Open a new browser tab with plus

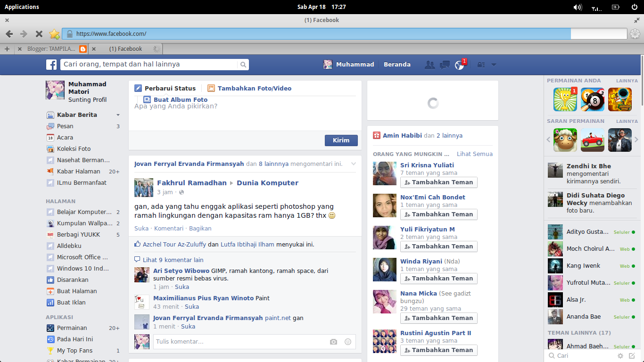pos(7,49)
